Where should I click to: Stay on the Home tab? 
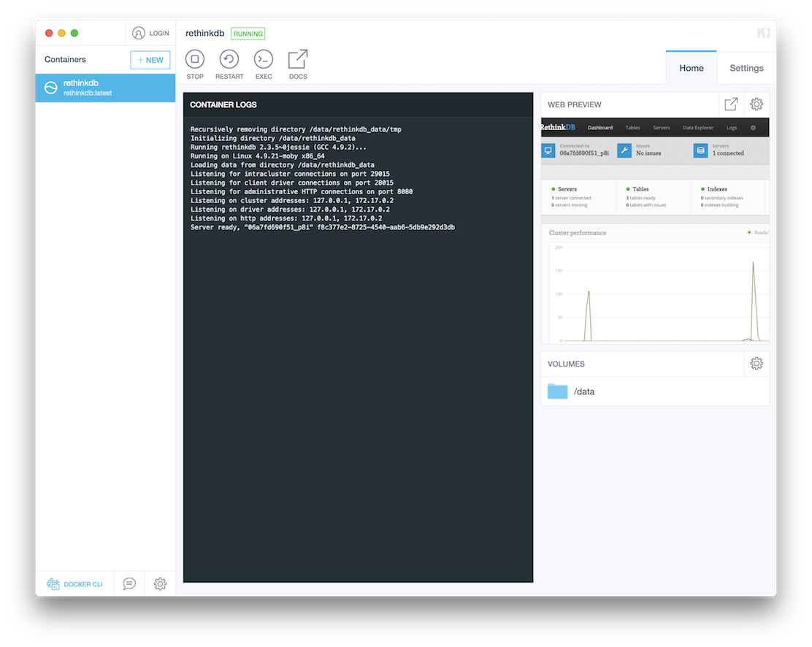coord(691,67)
